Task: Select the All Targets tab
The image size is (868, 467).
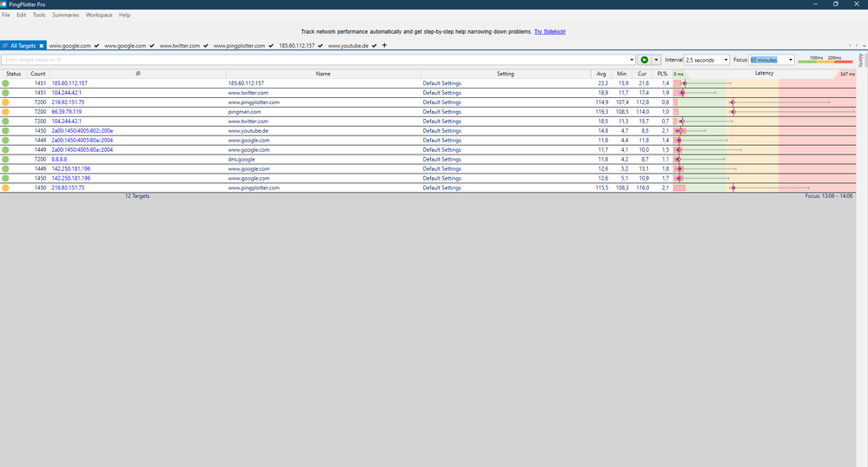Action: pyautogui.click(x=23, y=46)
